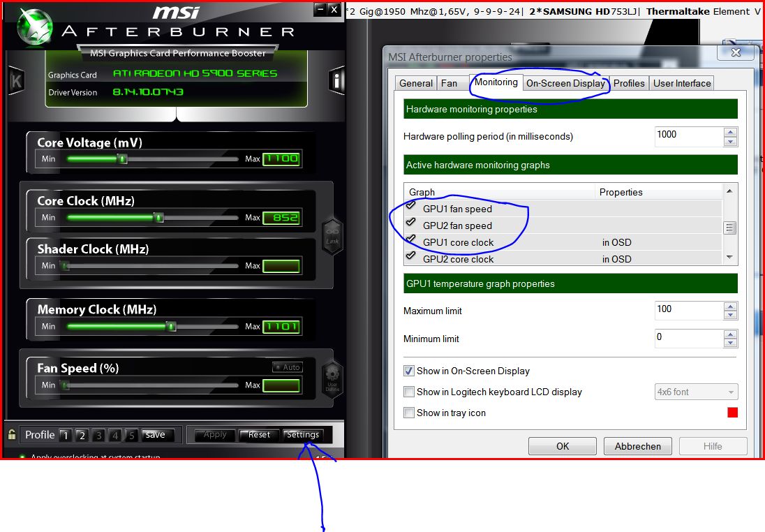Select profile slot 3
765x532 pixels.
pos(98,435)
